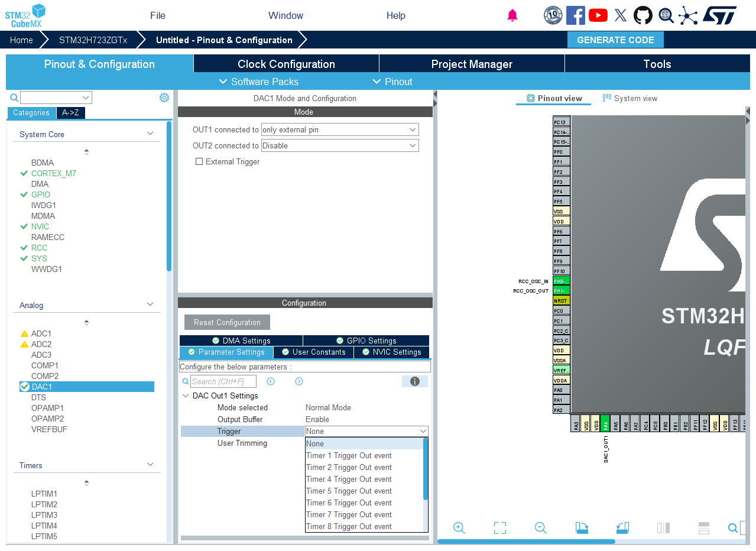Image resolution: width=756 pixels, height=551 pixels.
Task: Collapse the DAC Out1 Settings group
Action: (x=186, y=396)
